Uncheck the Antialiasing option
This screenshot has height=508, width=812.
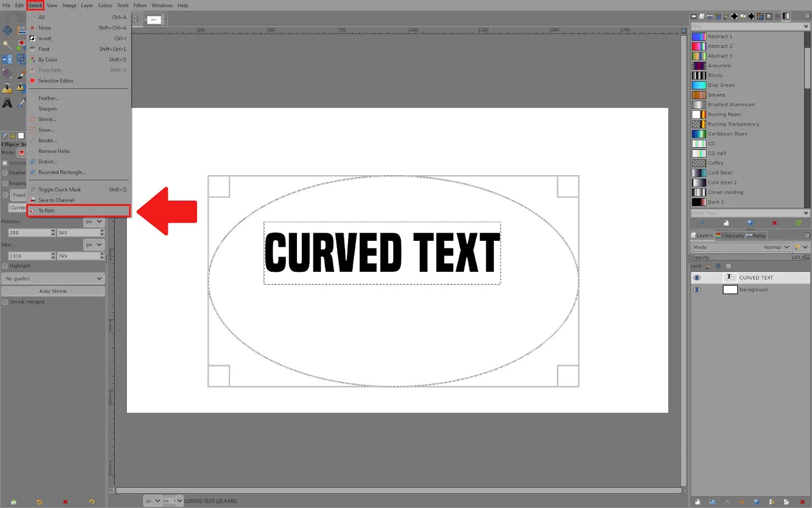tap(5, 163)
